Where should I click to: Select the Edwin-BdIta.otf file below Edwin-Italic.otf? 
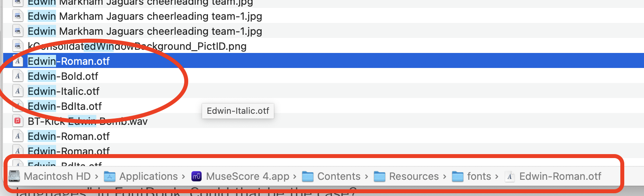point(65,106)
